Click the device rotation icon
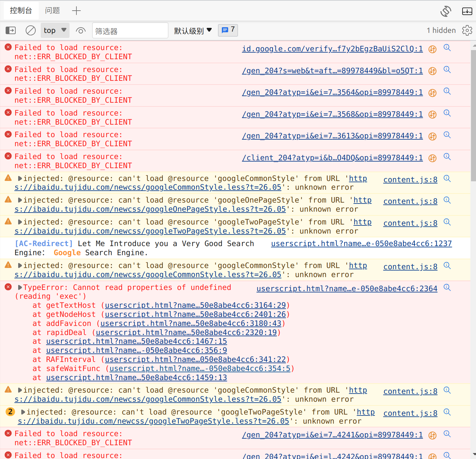Image resolution: width=476 pixels, height=459 pixels. click(x=446, y=11)
